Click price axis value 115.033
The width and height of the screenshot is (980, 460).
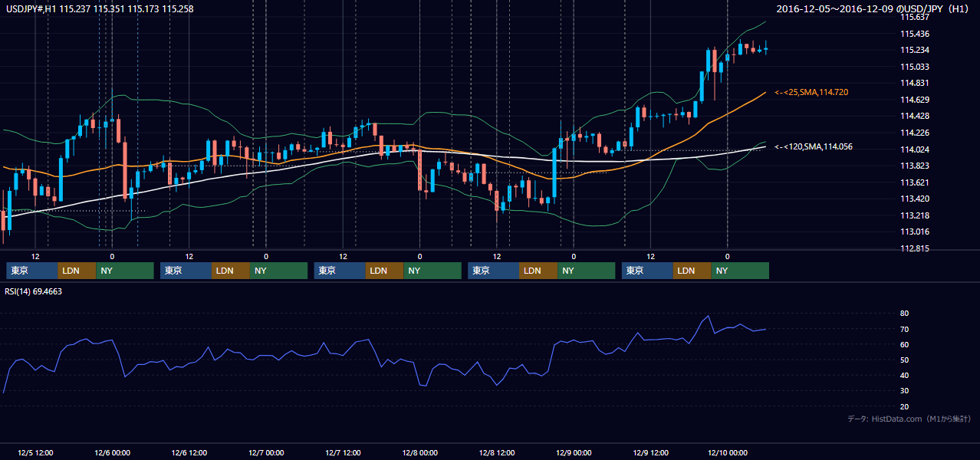(x=915, y=67)
